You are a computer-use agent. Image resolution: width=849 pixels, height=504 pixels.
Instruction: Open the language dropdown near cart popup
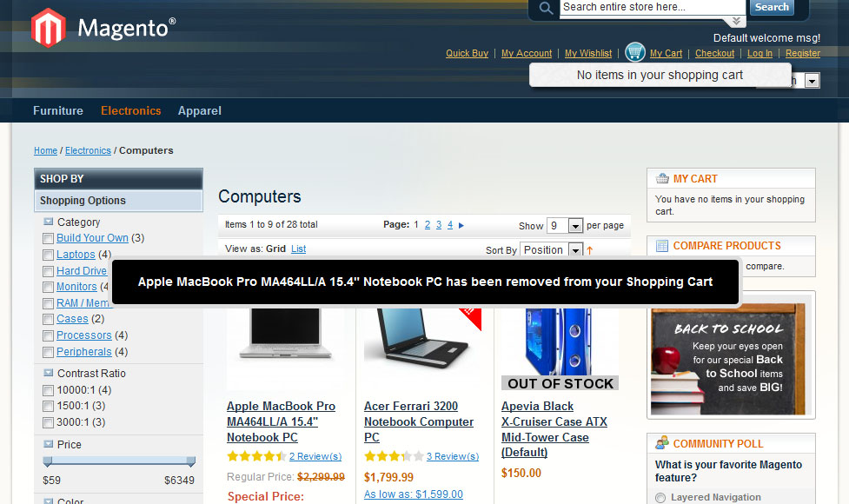(812, 81)
